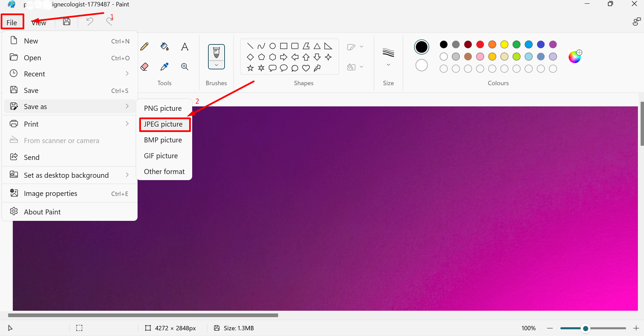The height and width of the screenshot is (336, 644).
Task: Select the Eraser tool
Action: point(144,67)
